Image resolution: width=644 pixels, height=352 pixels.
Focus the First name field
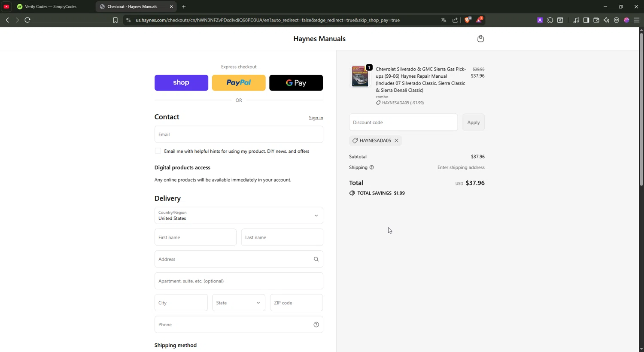pyautogui.click(x=195, y=237)
